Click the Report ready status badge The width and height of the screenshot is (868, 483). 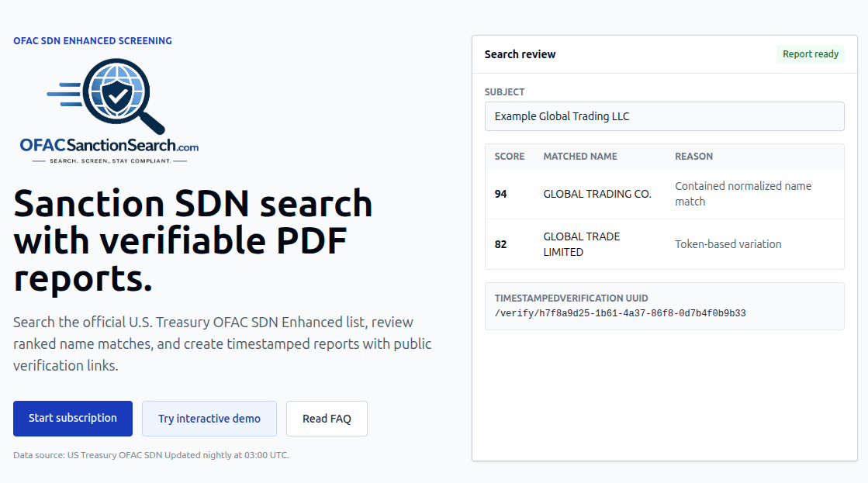(x=810, y=53)
